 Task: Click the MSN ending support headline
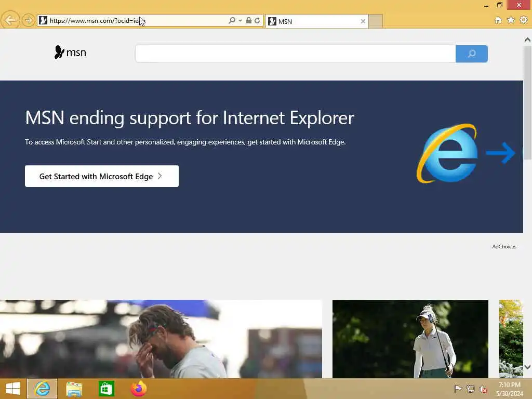tap(189, 118)
